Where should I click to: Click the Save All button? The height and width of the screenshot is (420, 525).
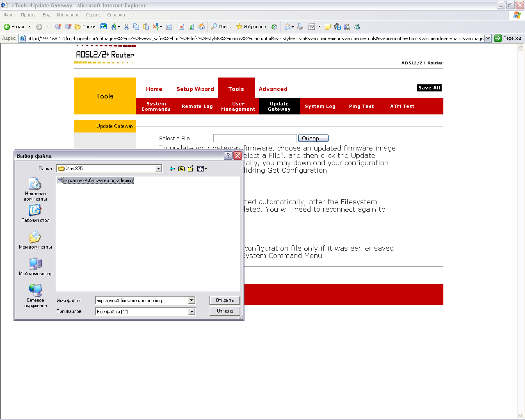click(429, 88)
